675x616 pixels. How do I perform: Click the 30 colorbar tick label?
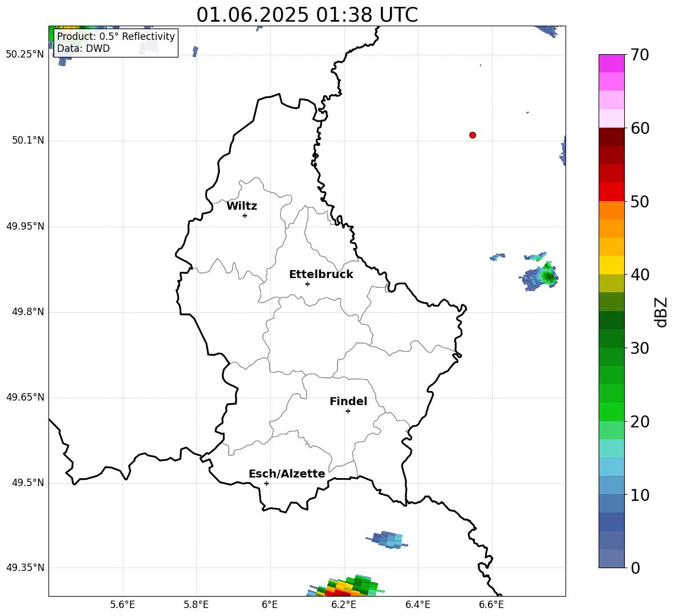[640, 348]
